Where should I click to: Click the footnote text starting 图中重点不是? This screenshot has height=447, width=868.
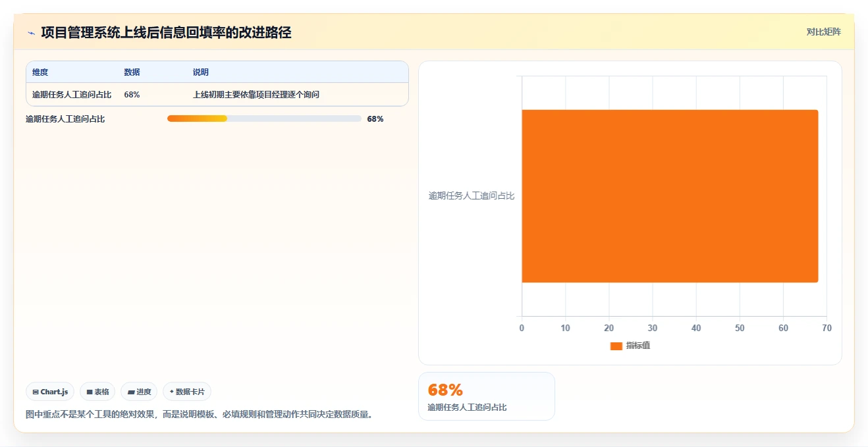(199, 415)
